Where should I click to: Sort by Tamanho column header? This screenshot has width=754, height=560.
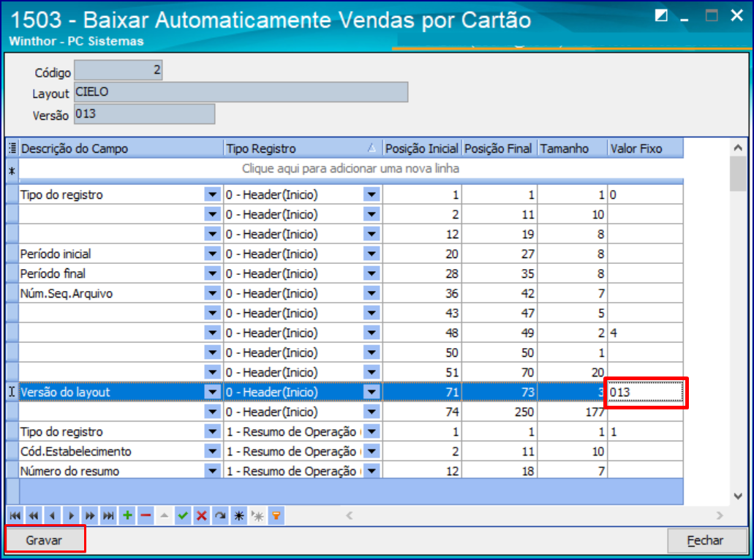(572, 148)
